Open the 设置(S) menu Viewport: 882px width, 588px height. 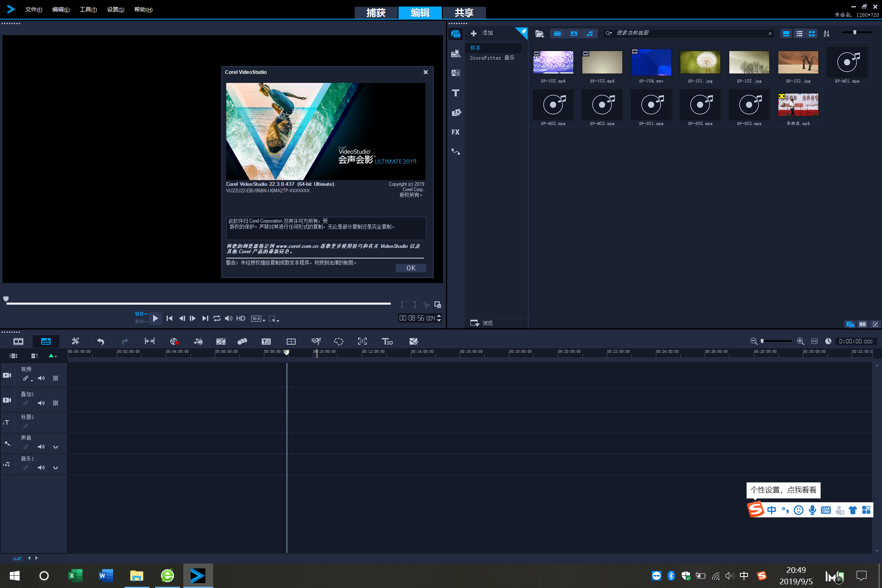(116, 9)
